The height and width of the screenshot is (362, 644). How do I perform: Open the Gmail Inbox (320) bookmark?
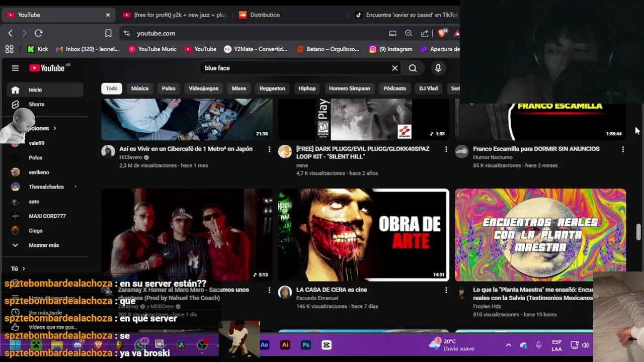[87, 49]
